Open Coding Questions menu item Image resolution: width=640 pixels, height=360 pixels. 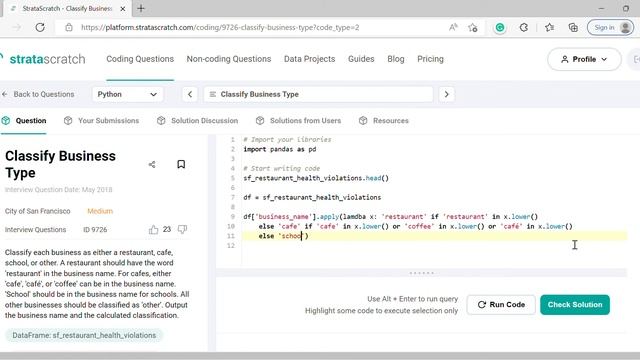pyautogui.click(x=140, y=59)
